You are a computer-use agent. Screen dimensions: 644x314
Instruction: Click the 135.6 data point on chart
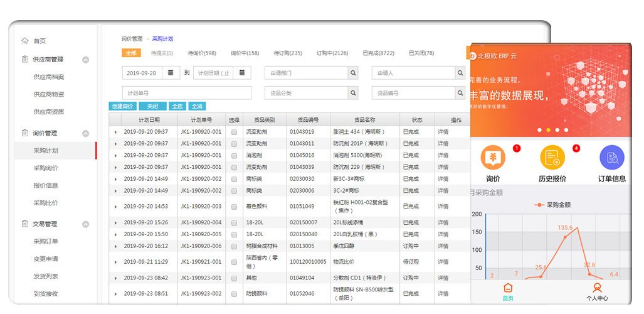pos(565,237)
